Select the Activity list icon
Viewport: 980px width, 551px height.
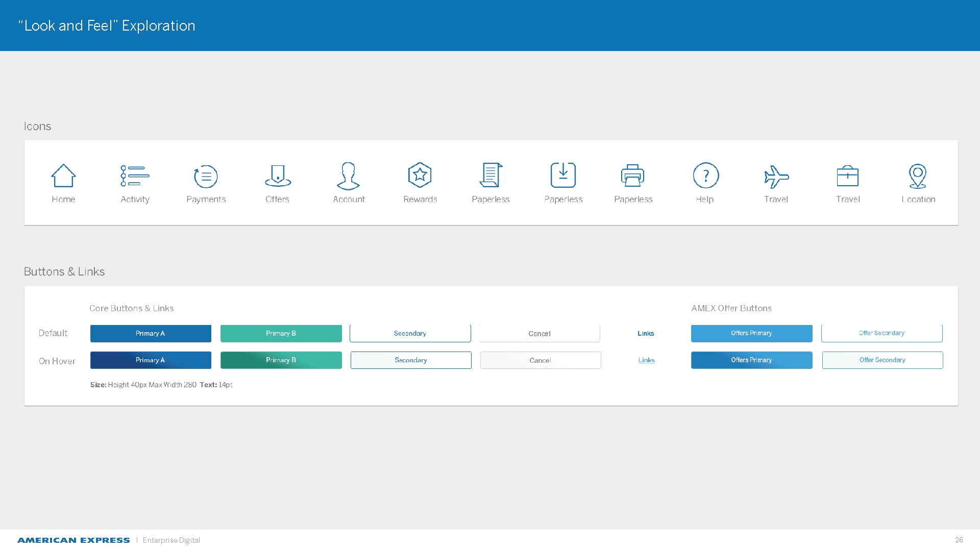[x=135, y=176]
